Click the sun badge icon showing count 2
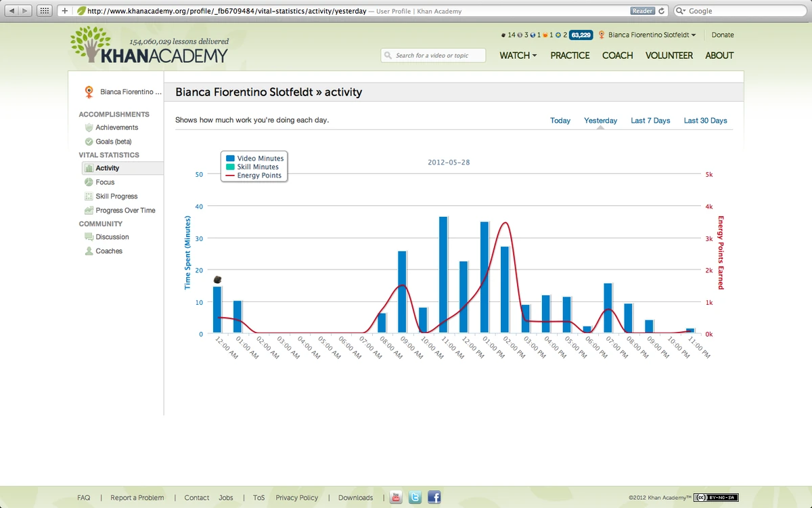 click(x=558, y=35)
